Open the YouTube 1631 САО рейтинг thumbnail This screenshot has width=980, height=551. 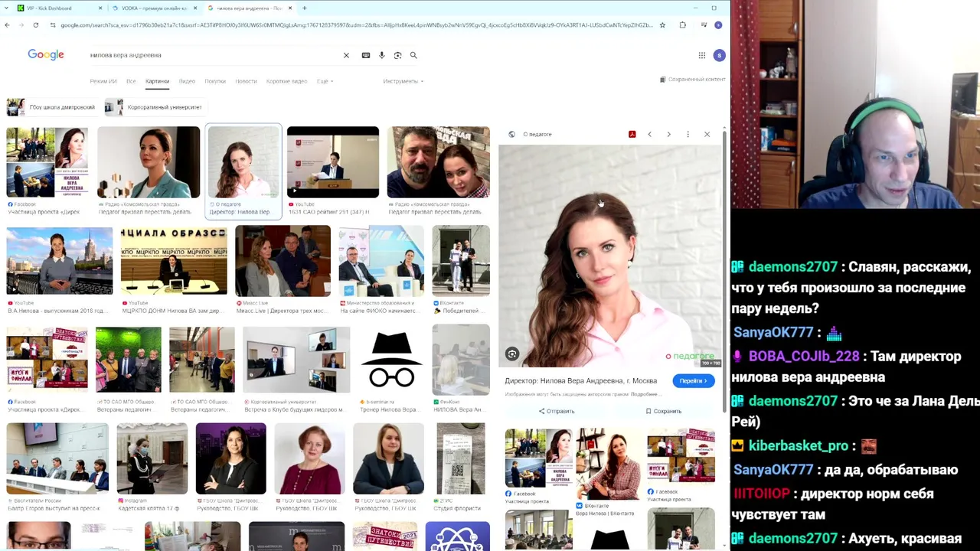coord(333,162)
